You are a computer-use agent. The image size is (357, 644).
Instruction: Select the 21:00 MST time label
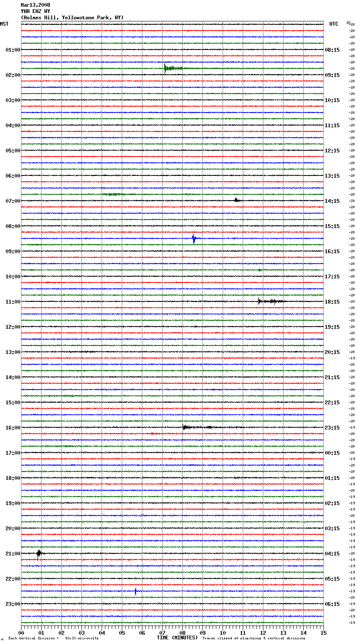pyautogui.click(x=13, y=554)
